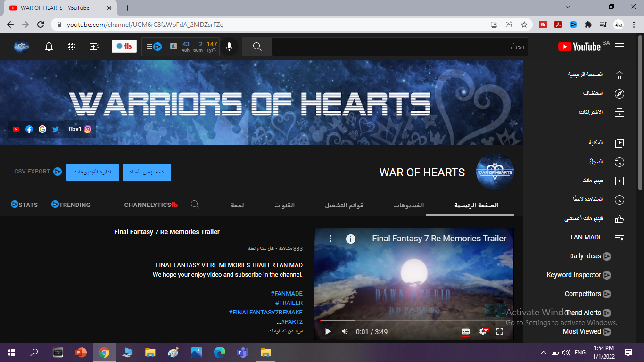
Task: Show hidden system tray icons
Action: click(x=543, y=353)
